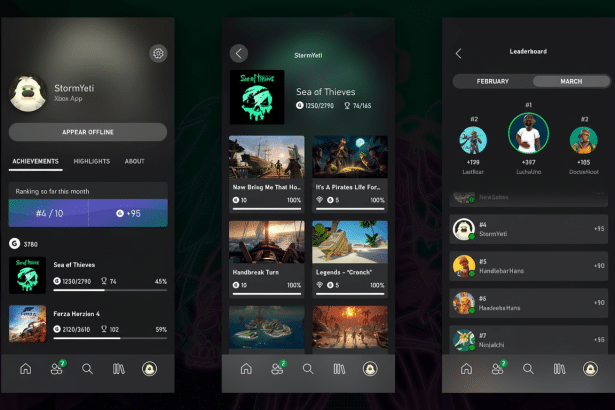Screen dimensions: 615x410
Task: Open #4 / 10 monthly ranking banner
Action: [x=49, y=213]
